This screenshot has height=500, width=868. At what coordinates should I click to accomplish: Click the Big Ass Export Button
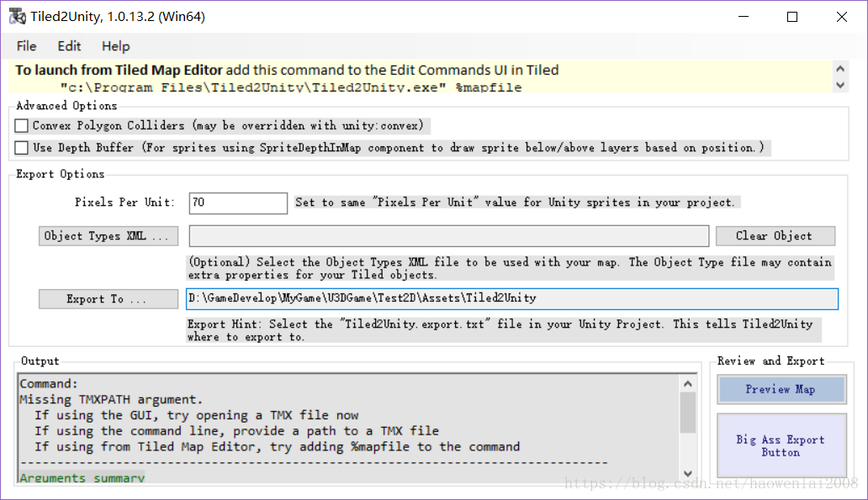[x=781, y=445]
